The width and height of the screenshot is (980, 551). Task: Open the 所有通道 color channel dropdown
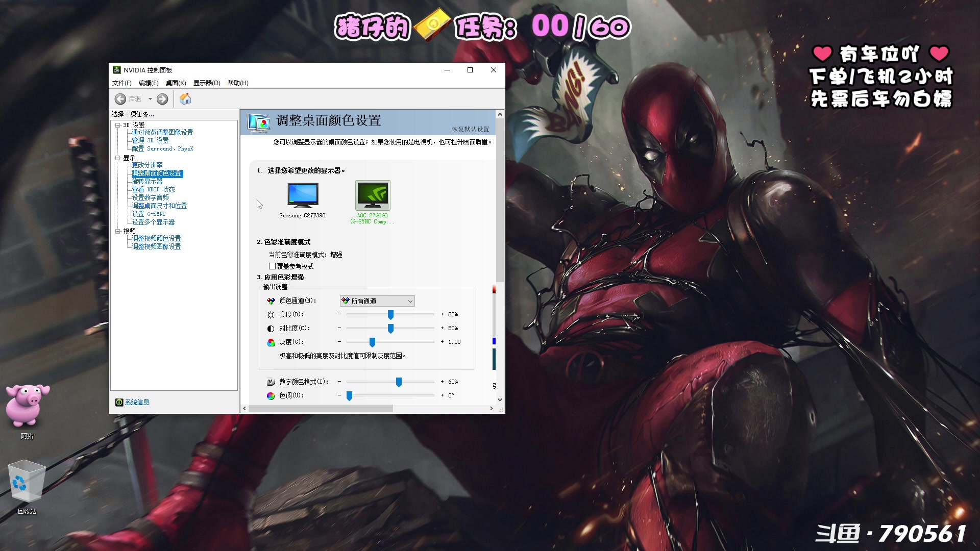pos(377,301)
